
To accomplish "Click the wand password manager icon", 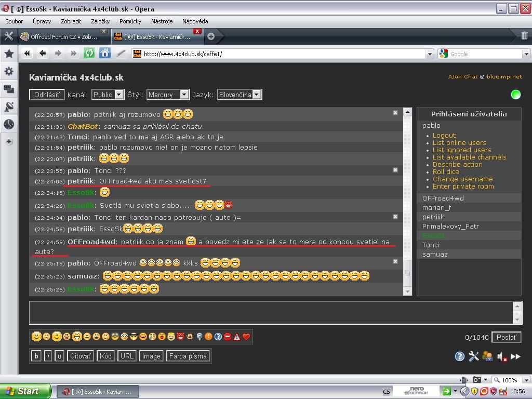I will [121, 54].
